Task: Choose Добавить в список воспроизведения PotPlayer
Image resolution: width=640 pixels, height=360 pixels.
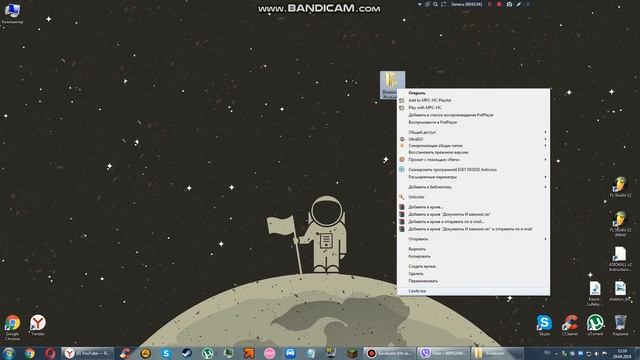Action: (x=473, y=115)
